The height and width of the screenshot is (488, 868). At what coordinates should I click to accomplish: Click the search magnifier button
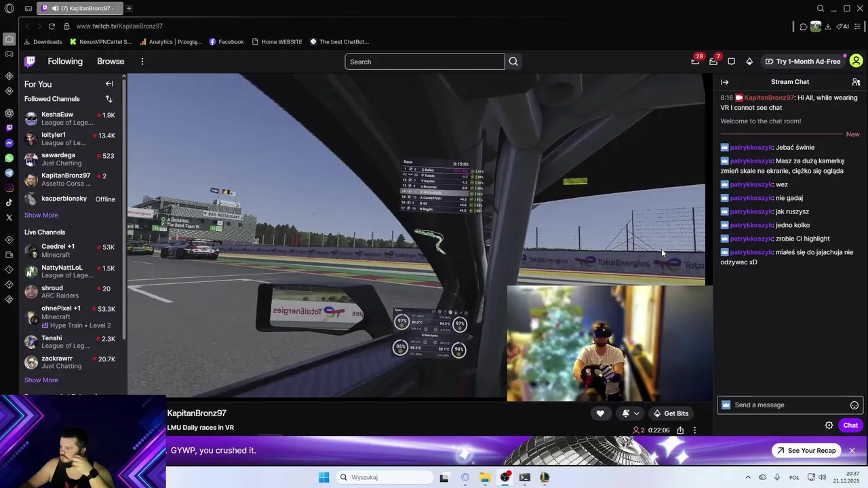(x=513, y=62)
